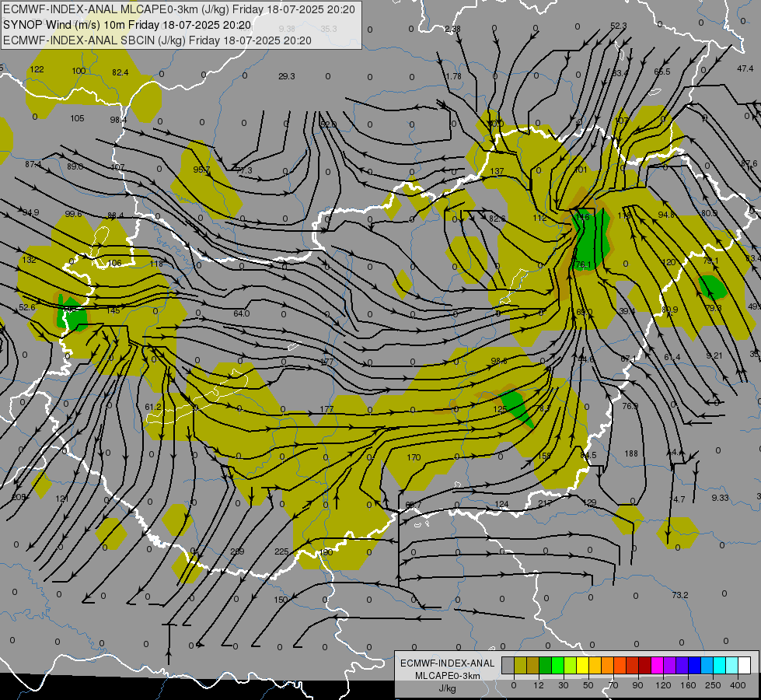Viewport: 761px width, 700px height.
Task: Click the map value 61.2
Action: pos(153,407)
